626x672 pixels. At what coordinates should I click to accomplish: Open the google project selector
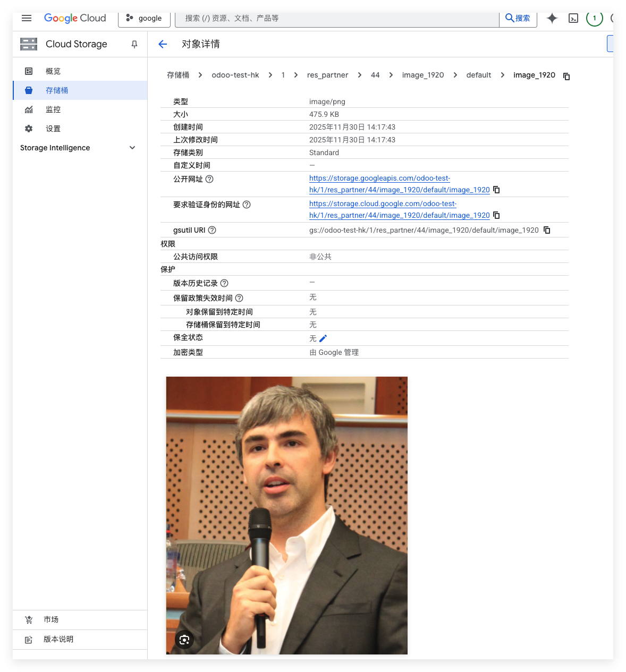point(144,18)
